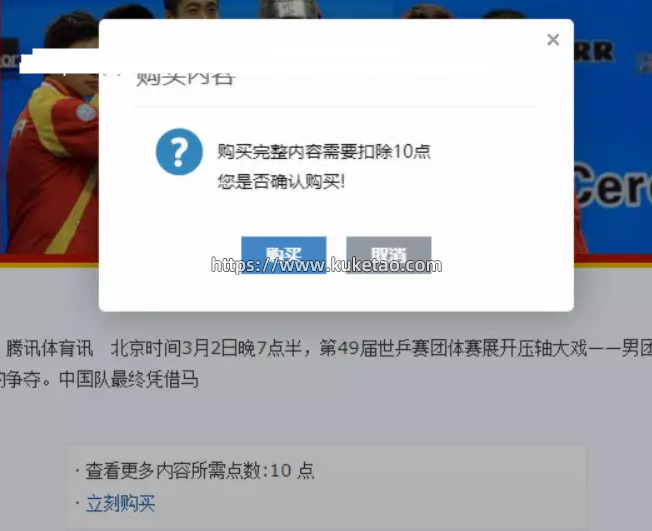Click the divider line under dialog title
Viewport: 652px width, 531px height.
335,107
